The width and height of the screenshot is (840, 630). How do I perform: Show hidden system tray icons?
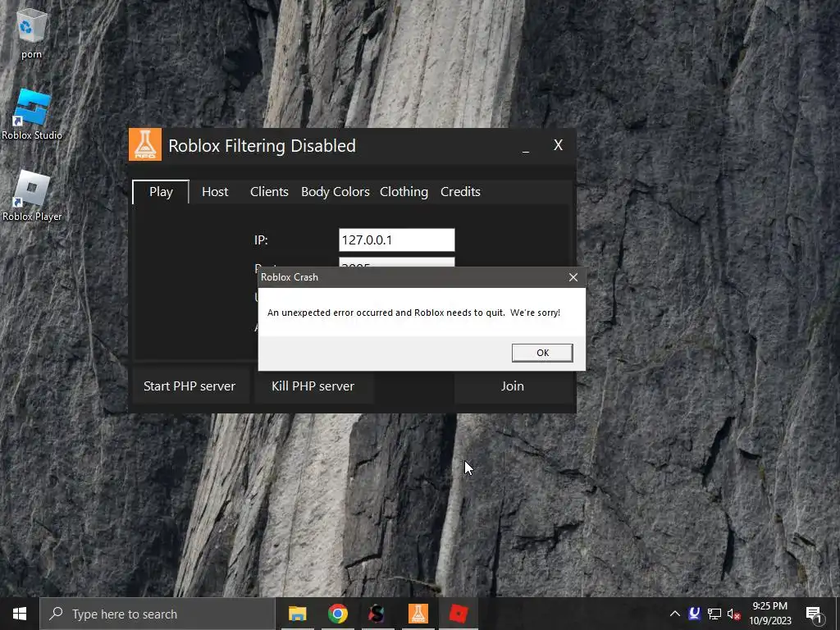(675, 614)
